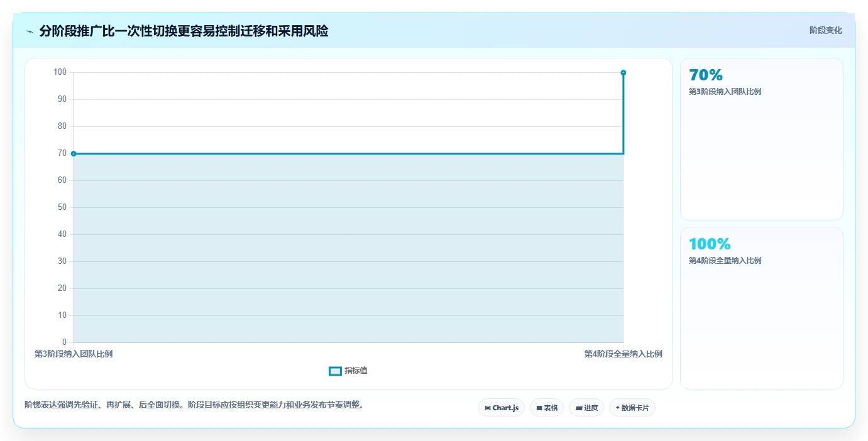Click the data point at value 70
Image resolution: width=868 pixels, height=441 pixels.
pyautogui.click(x=74, y=153)
